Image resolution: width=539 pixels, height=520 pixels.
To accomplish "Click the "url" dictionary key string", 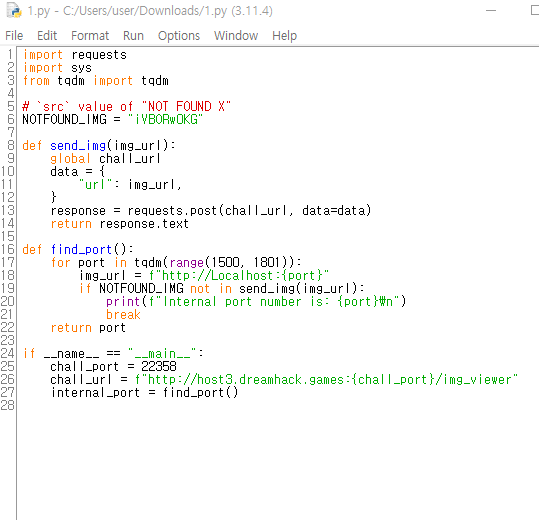I will [x=95, y=185].
